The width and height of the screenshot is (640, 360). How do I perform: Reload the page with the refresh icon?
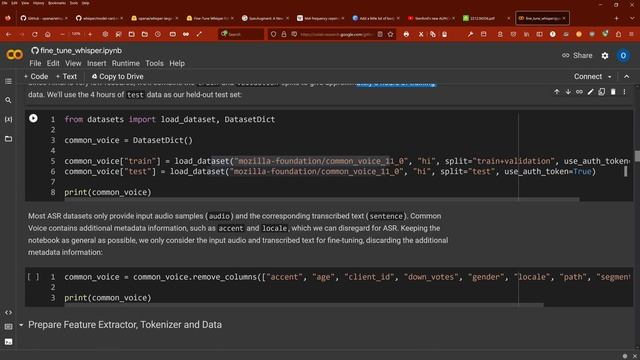pyautogui.click(x=35, y=35)
